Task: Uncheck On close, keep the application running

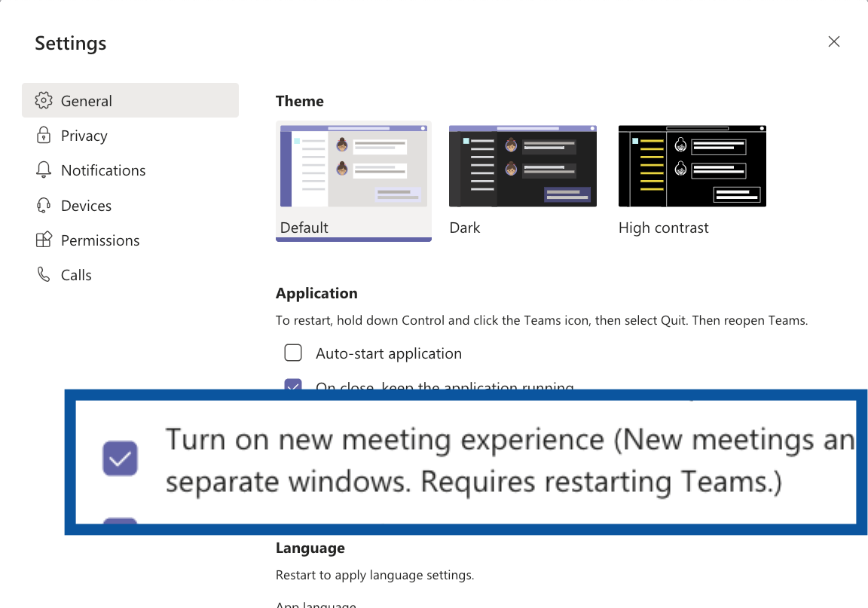Action: point(292,387)
